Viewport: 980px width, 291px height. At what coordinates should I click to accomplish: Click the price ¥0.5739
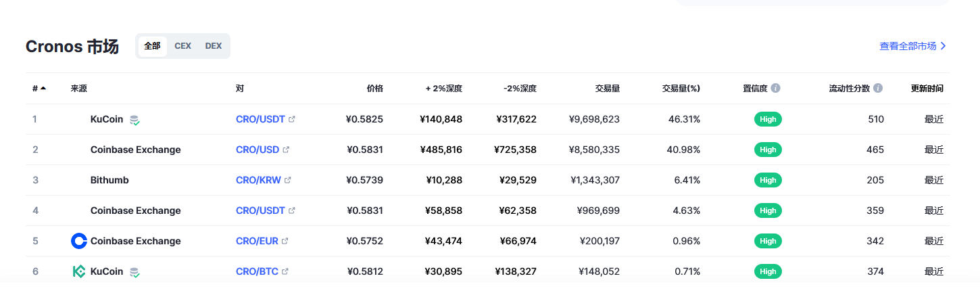pyautogui.click(x=364, y=180)
